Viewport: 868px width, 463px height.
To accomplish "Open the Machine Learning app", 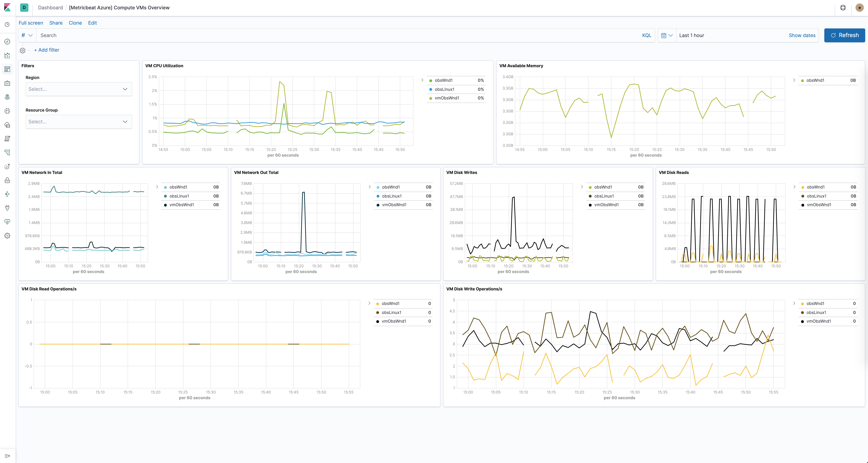I will tap(7, 111).
